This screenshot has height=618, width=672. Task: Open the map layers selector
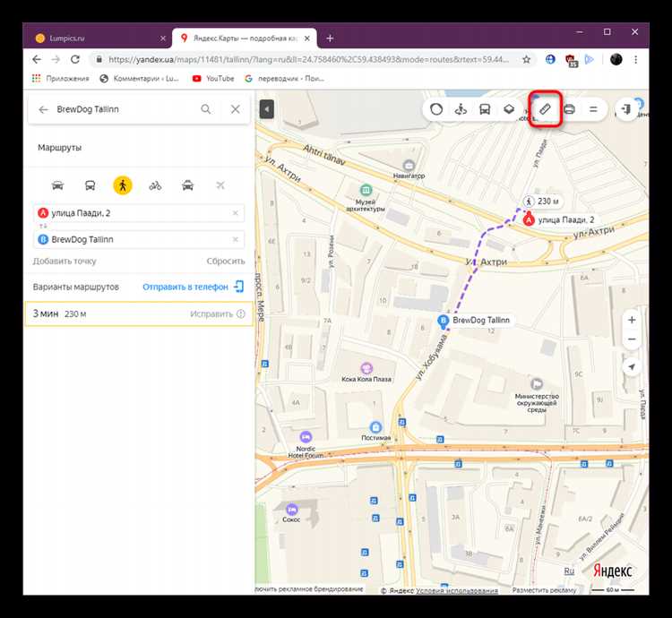[x=508, y=109]
